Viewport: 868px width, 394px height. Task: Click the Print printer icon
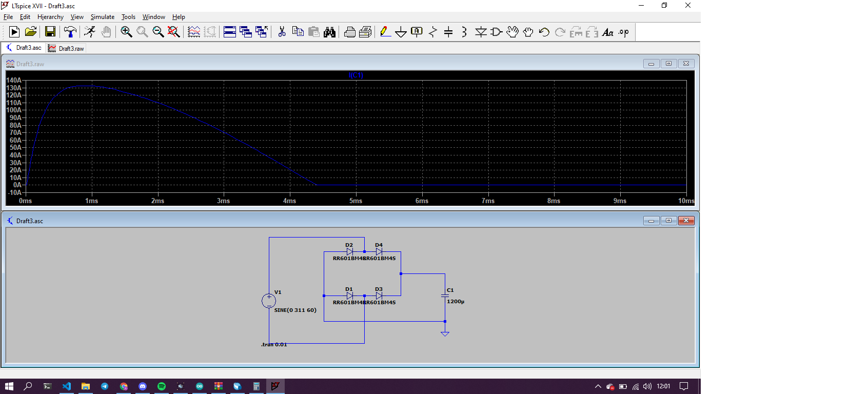349,32
